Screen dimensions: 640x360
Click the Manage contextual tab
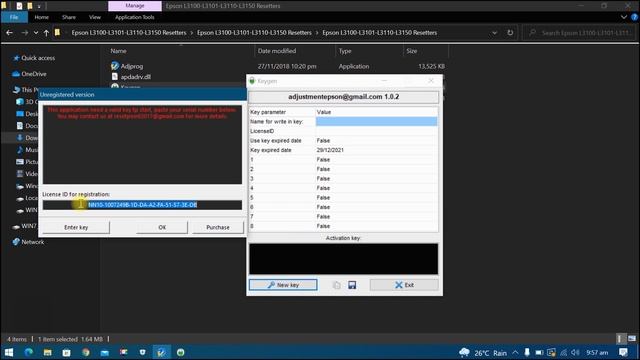(135, 6)
